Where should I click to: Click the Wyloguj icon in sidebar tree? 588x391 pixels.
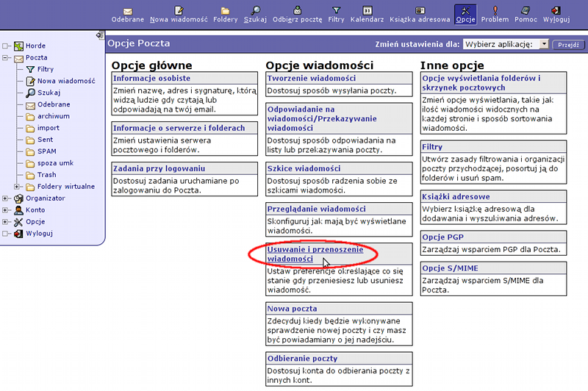(x=19, y=234)
